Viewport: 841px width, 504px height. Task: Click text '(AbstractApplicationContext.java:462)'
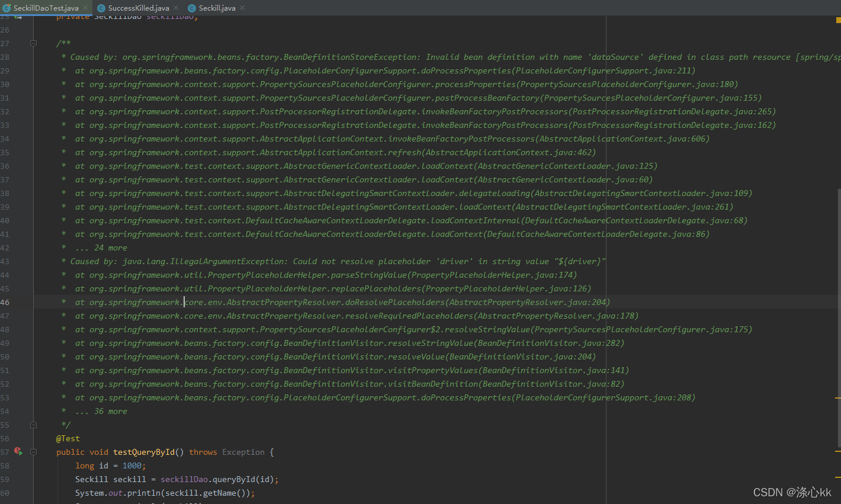point(509,152)
